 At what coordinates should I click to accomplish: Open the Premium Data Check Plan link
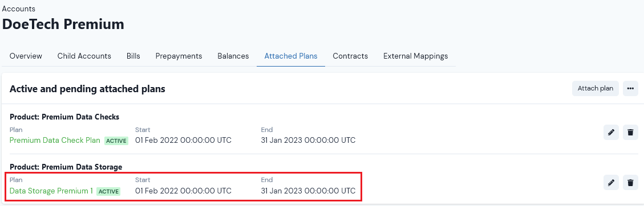click(55, 141)
